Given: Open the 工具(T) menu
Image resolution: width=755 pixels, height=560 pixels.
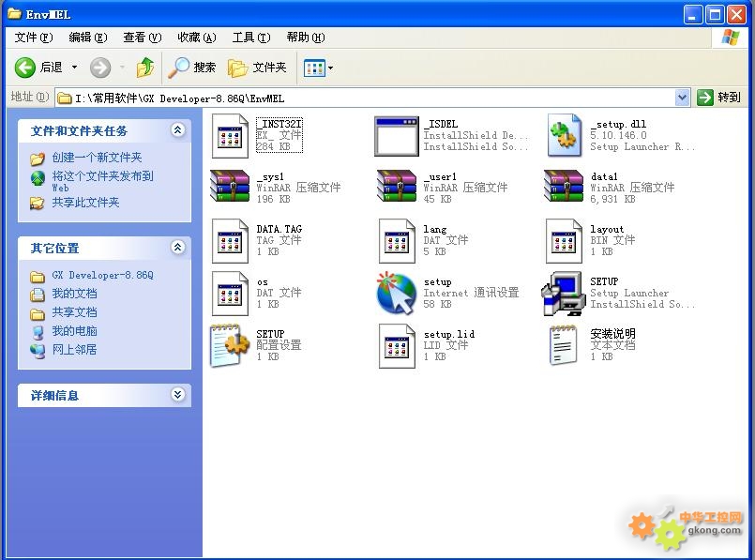Looking at the screenshot, I should 251,38.
